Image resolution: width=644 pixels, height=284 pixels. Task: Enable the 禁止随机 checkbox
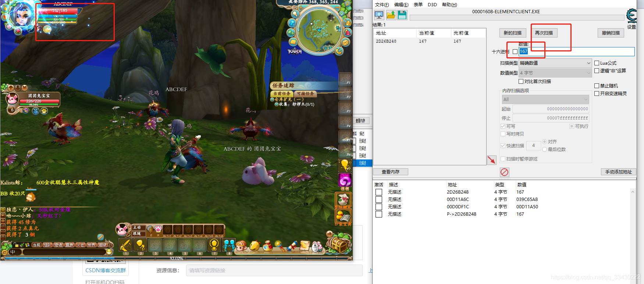tap(597, 86)
